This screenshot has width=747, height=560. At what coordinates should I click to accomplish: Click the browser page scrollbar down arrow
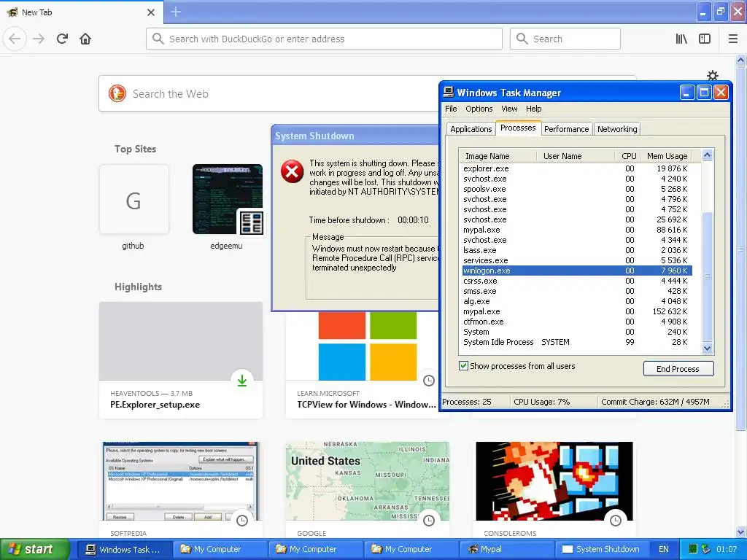coord(741,532)
